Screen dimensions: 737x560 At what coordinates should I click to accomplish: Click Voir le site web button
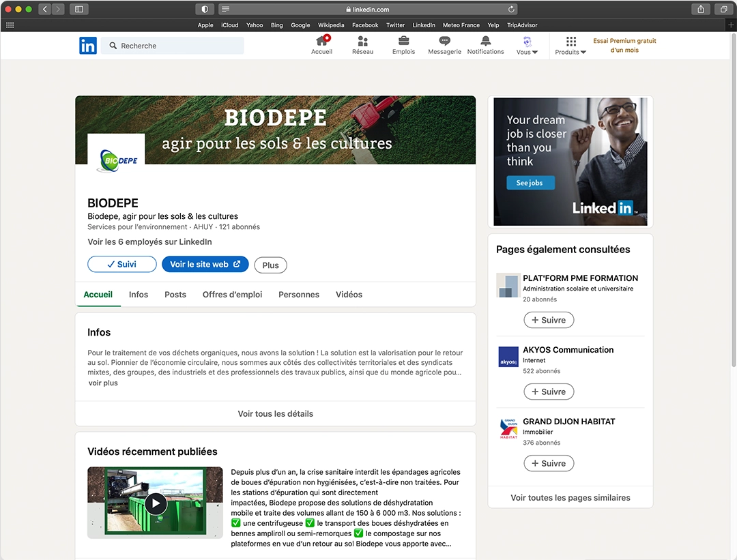(x=205, y=264)
